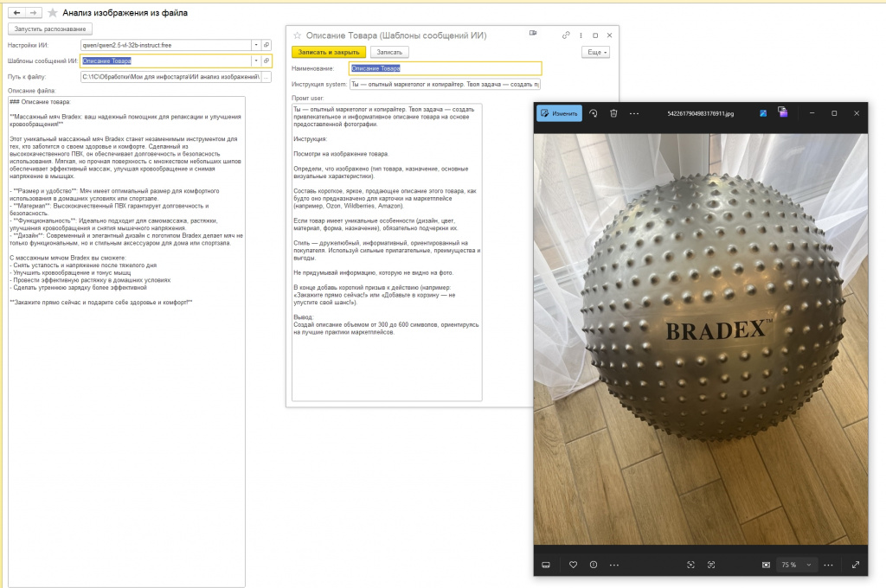Click the 'Инструкция system' input field
The height and width of the screenshot is (588, 886).
tap(446, 84)
